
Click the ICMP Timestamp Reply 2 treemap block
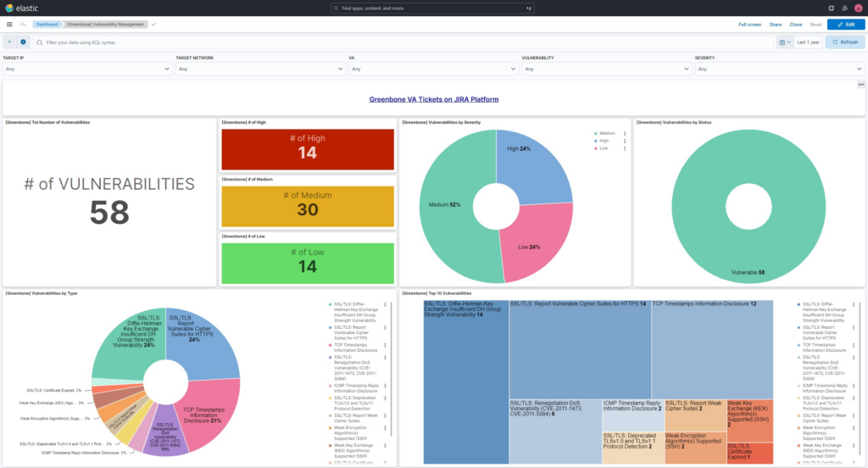coord(632,415)
